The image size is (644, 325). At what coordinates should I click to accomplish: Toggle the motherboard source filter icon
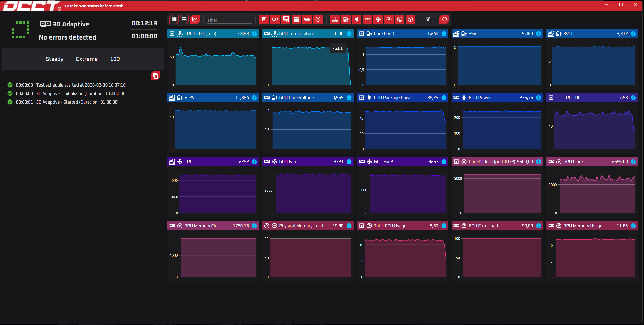coord(285,19)
